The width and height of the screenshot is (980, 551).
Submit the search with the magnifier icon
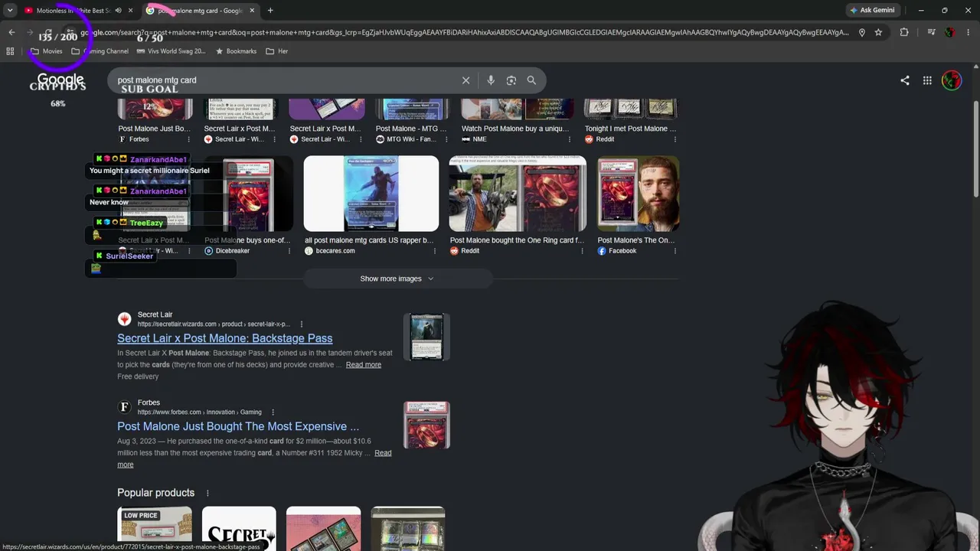[531, 80]
